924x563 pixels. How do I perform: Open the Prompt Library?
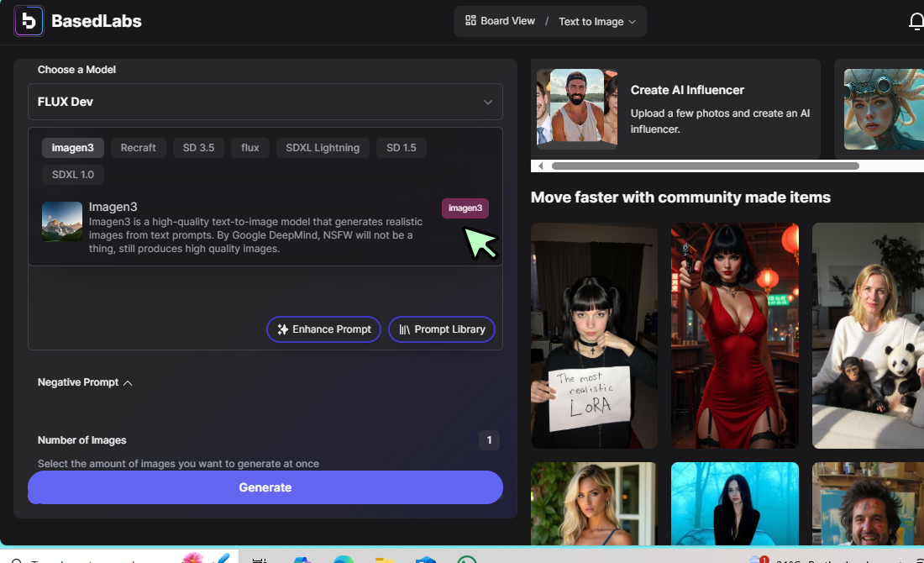point(442,329)
